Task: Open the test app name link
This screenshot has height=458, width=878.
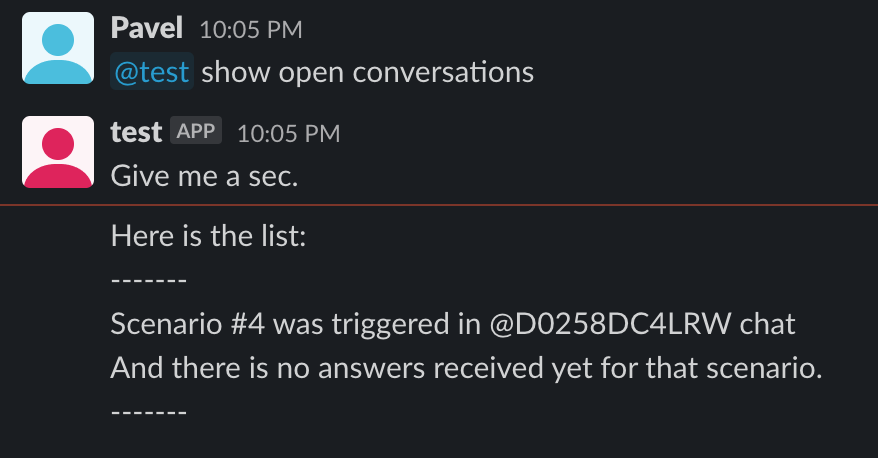Action: [x=136, y=132]
